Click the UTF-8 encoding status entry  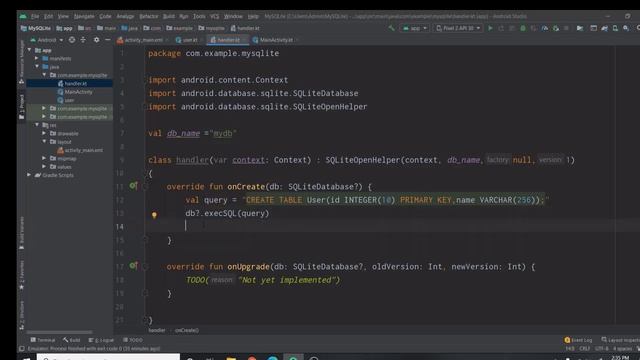click(x=602, y=349)
